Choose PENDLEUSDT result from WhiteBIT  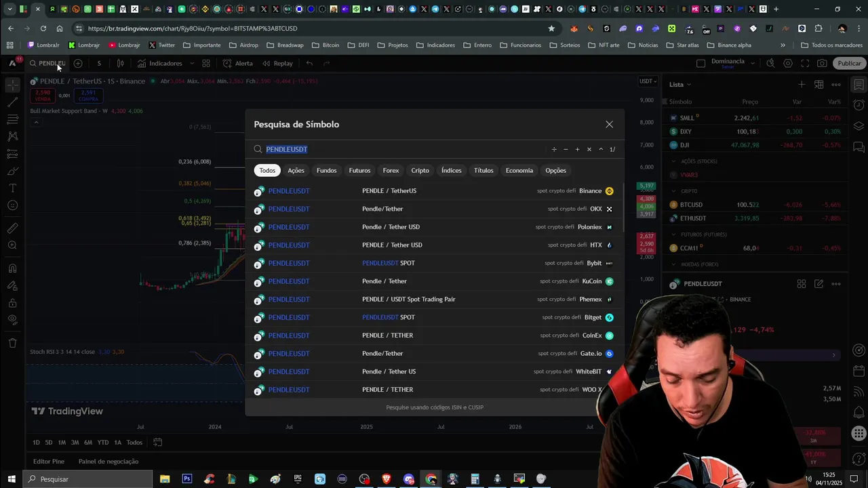coord(434,371)
